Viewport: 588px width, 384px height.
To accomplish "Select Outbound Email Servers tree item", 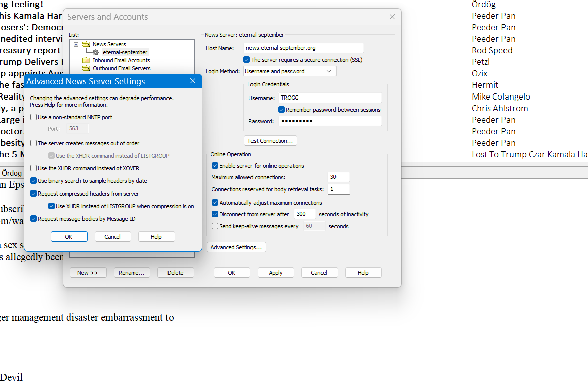I will point(122,68).
